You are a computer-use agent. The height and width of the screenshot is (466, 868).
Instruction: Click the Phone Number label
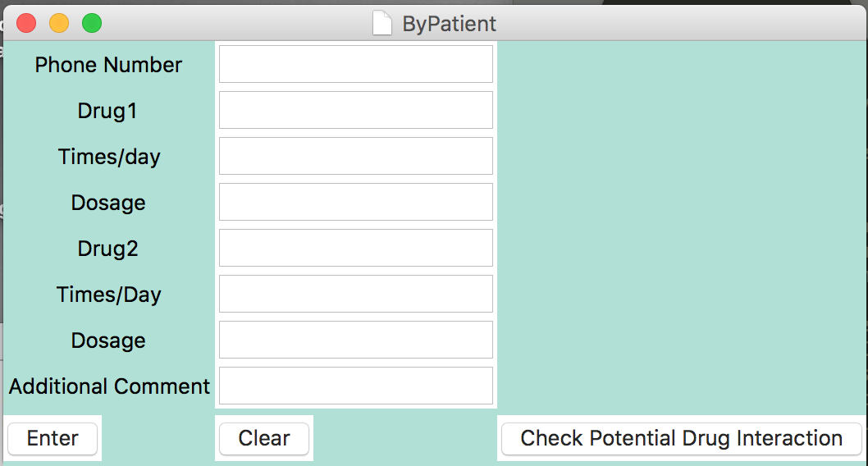108,65
